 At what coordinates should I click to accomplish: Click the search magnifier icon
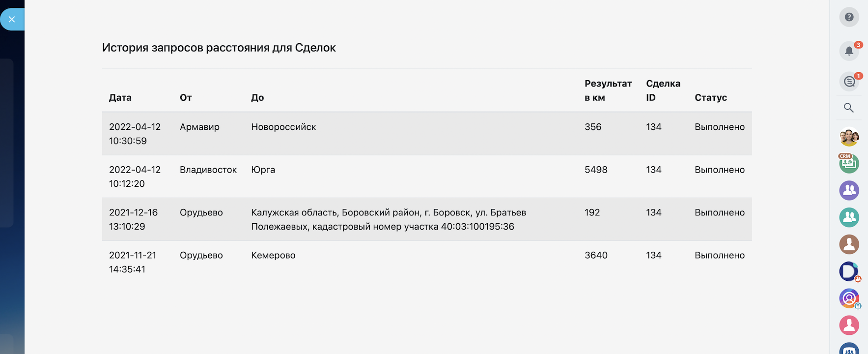tap(849, 108)
